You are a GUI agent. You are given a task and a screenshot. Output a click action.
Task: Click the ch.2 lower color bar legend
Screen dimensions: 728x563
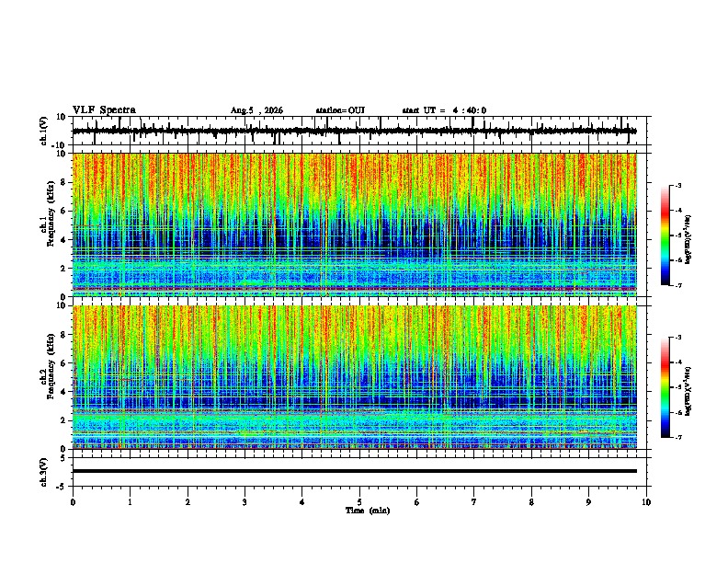tap(665, 387)
